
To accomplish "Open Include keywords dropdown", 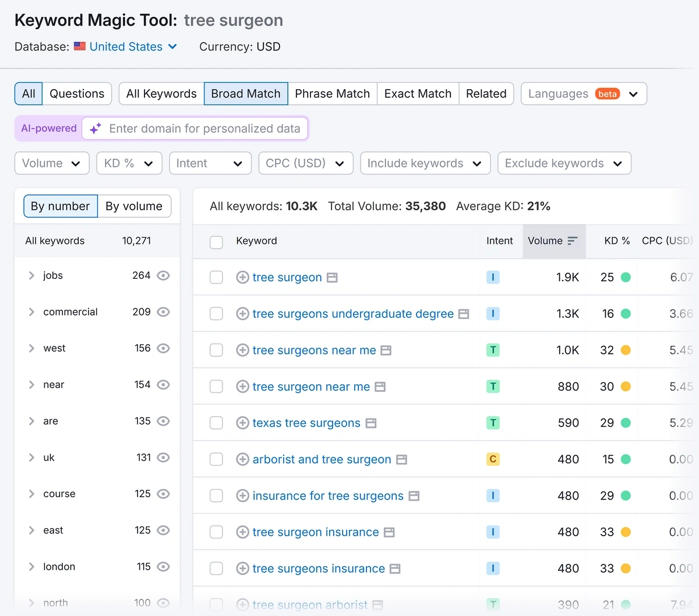I will point(425,164).
